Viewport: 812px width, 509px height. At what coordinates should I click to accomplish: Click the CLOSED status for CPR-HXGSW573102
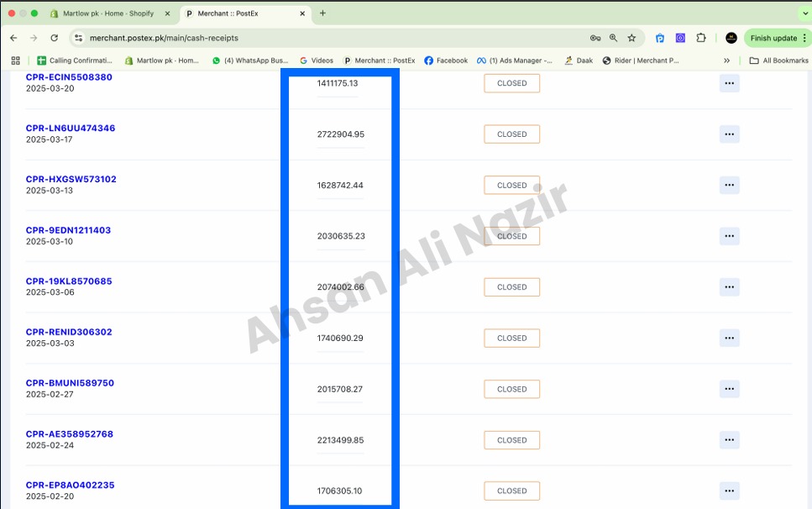click(x=511, y=185)
